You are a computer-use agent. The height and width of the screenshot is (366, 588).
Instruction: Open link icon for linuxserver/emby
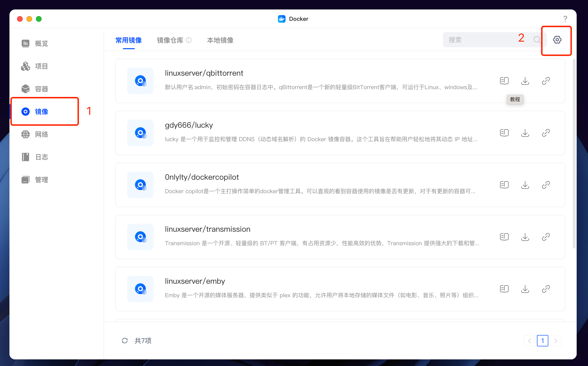[546, 289]
